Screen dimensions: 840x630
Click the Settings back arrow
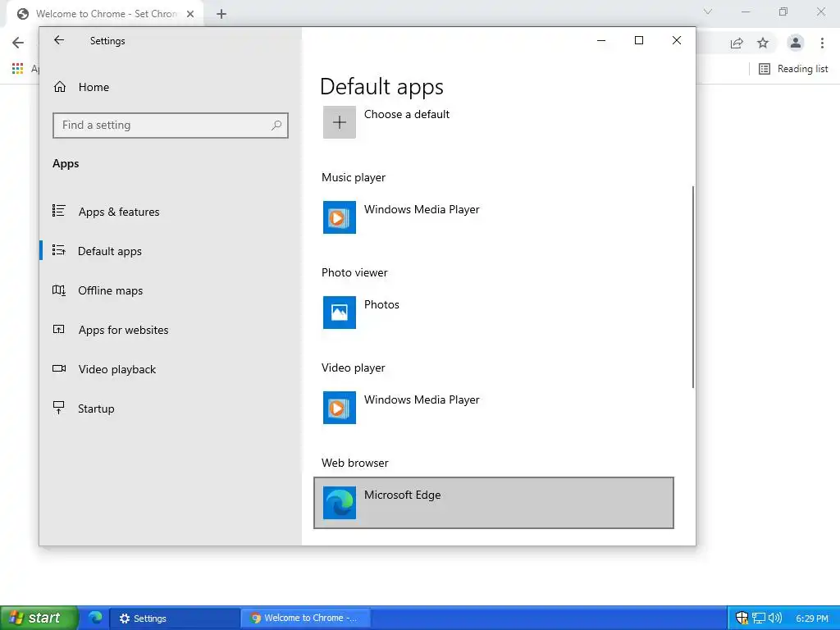(59, 40)
